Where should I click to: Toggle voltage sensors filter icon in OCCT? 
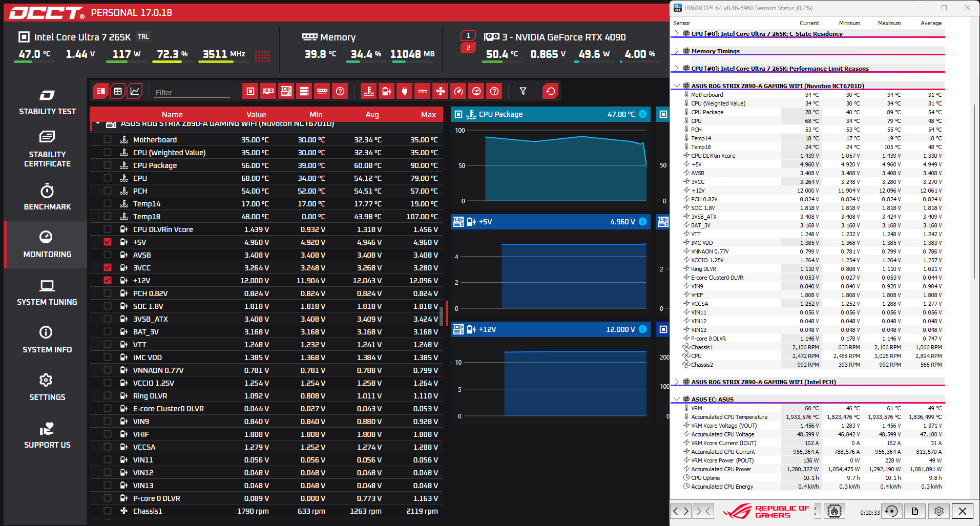pos(387,91)
